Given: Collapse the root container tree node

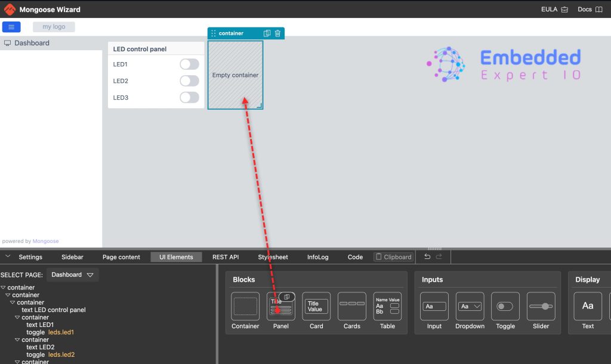Looking at the screenshot, I should coord(3,288).
